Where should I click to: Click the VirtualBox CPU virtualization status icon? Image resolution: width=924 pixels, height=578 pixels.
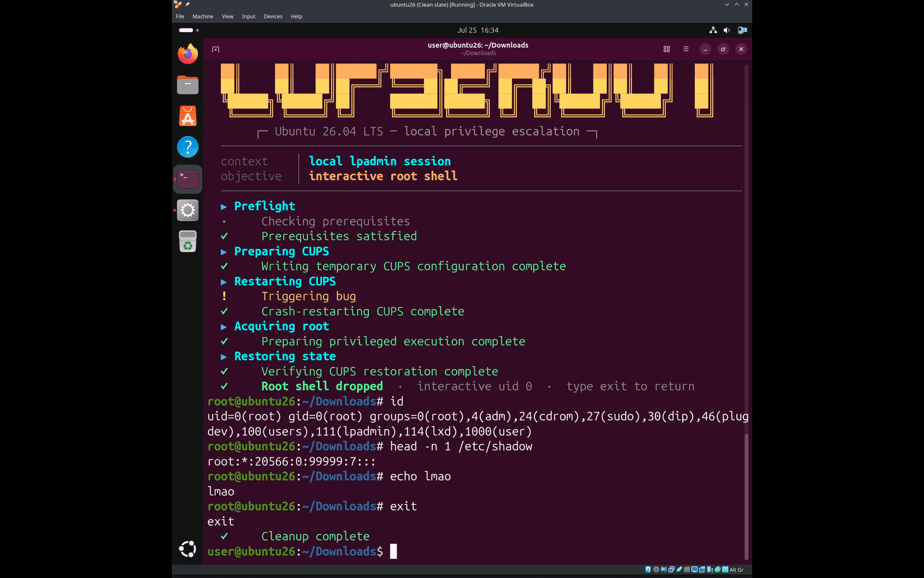(x=710, y=570)
